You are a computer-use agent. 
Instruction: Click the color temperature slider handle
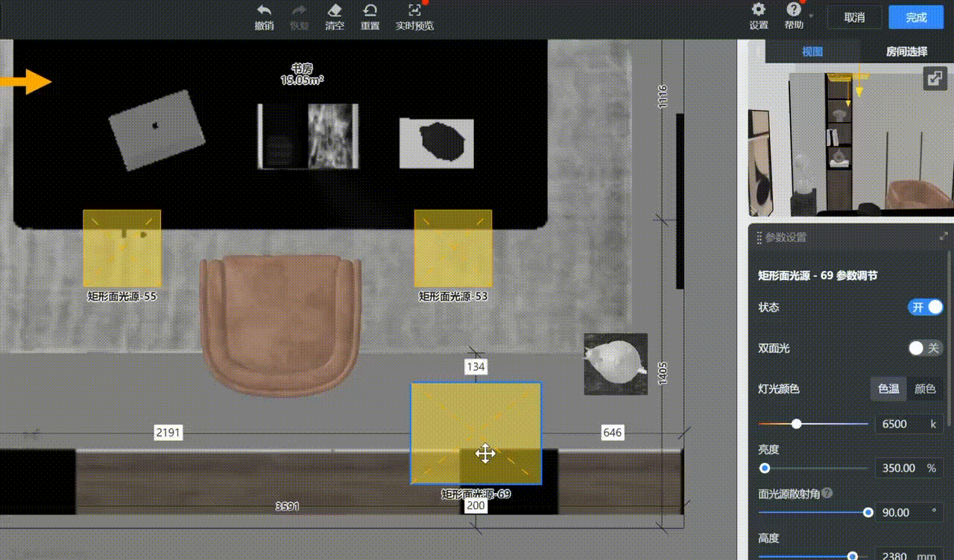click(797, 424)
